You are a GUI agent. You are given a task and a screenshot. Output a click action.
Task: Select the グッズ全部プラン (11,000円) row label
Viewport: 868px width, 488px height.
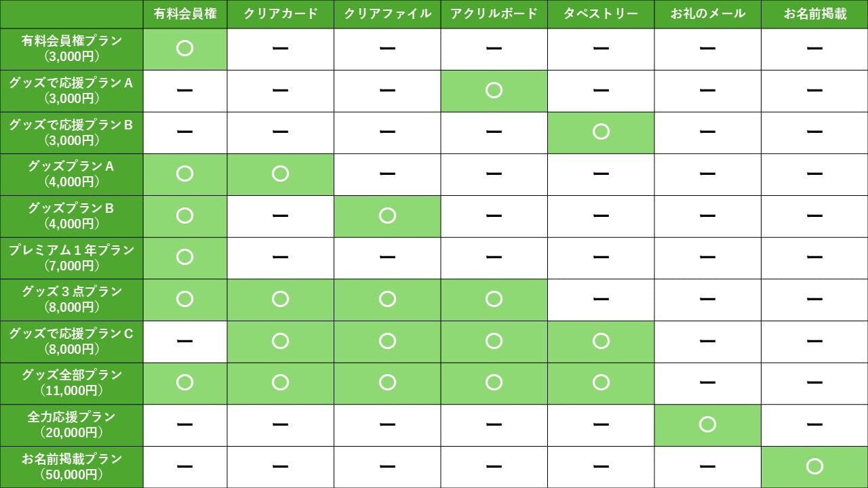point(71,383)
